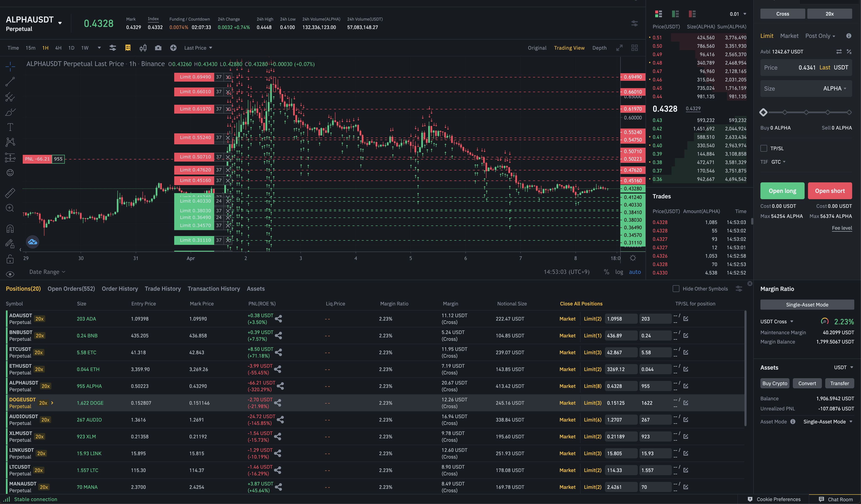The image size is (861, 504).
Task: Switch to Open Orders tab
Action: pos(71,289)
